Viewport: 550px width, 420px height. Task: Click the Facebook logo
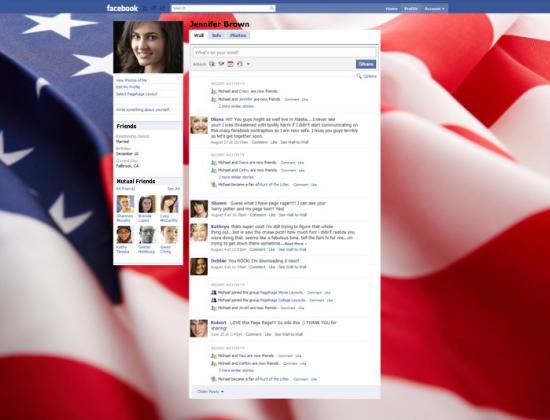pos(122,8)
